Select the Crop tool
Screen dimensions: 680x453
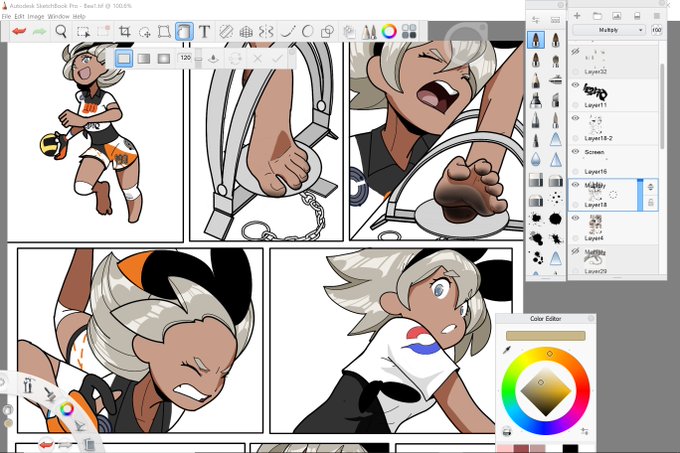click(124, 31)
